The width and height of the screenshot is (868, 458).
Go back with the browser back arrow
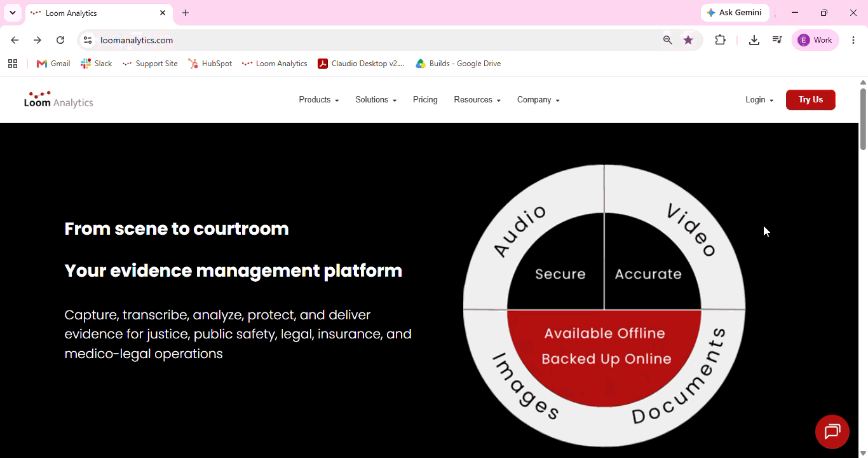pyautogui.click(x=15, y=40)
